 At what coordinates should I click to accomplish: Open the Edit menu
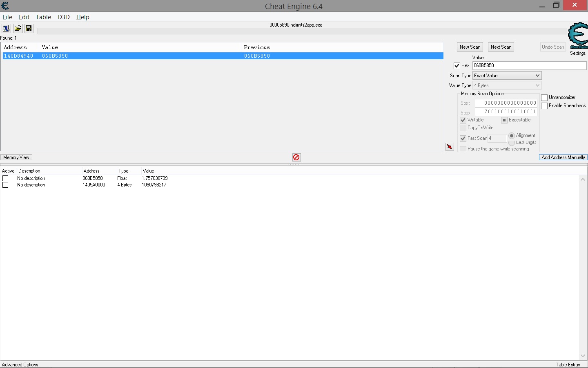tap(24, 17)
